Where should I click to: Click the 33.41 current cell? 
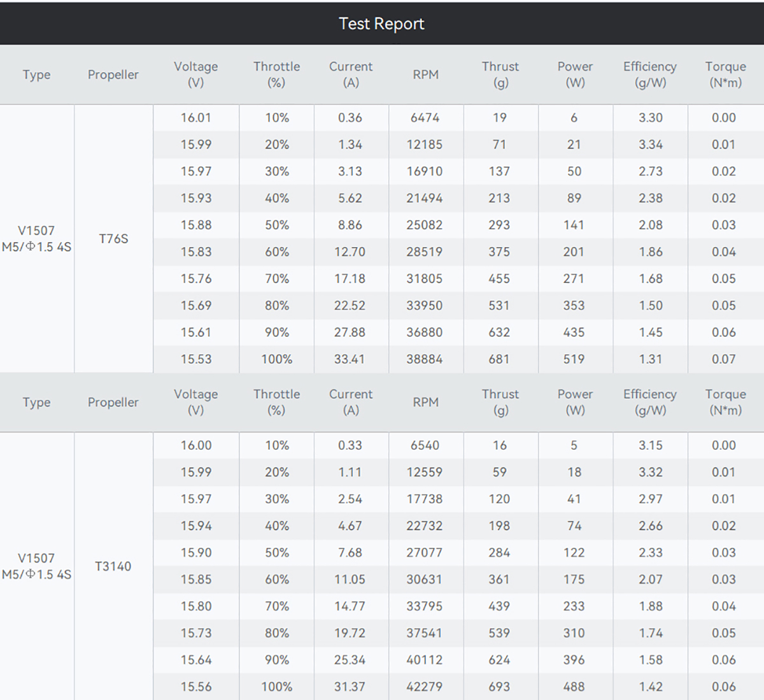pyautogui.click(x=350, y=359)
